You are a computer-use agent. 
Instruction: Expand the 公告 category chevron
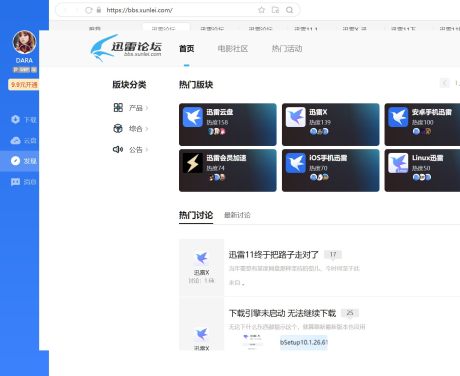click(147, 150)
